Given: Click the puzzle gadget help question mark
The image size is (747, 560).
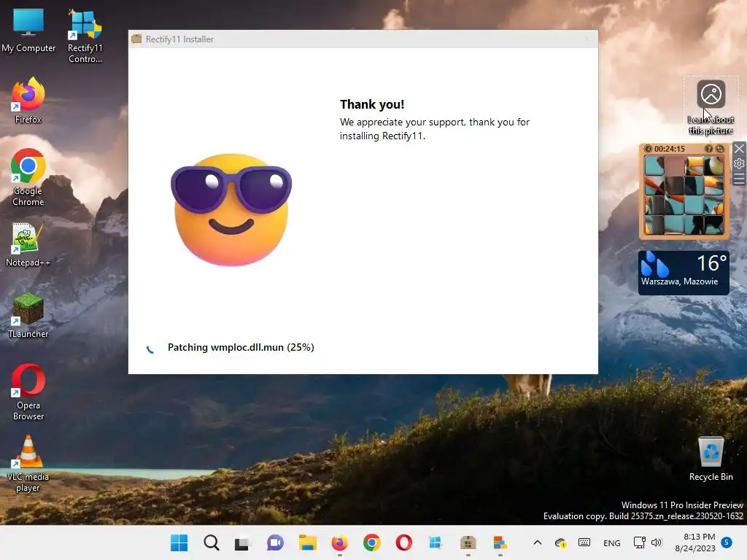Looking at the screenshot, I should coord(709,149).
